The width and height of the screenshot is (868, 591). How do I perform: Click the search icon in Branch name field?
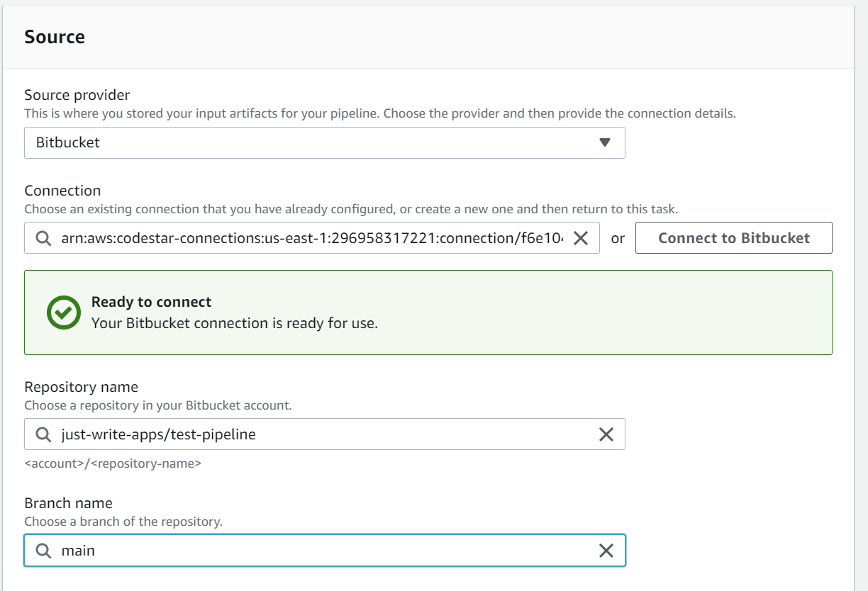click(43, 551)
